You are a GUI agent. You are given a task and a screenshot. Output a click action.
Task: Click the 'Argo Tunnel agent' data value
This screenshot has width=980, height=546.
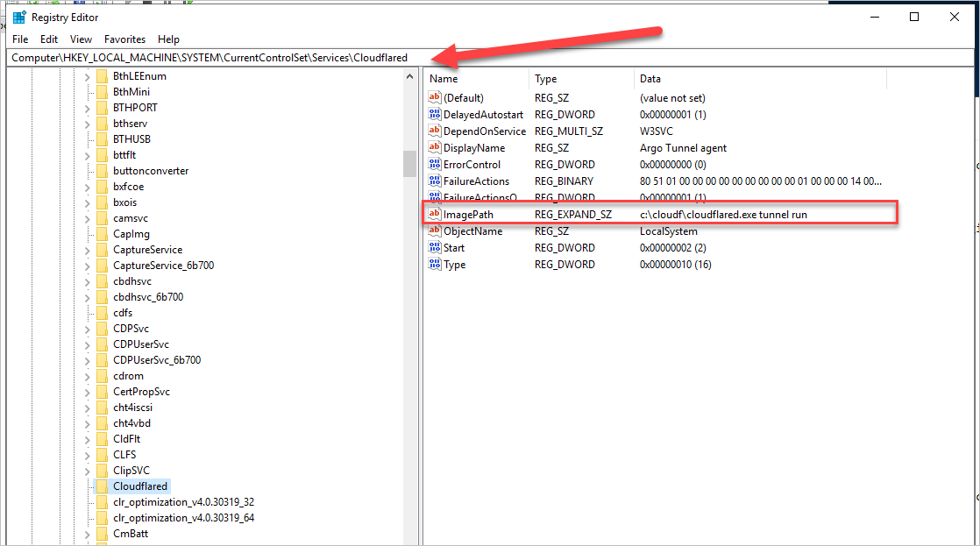683,148
